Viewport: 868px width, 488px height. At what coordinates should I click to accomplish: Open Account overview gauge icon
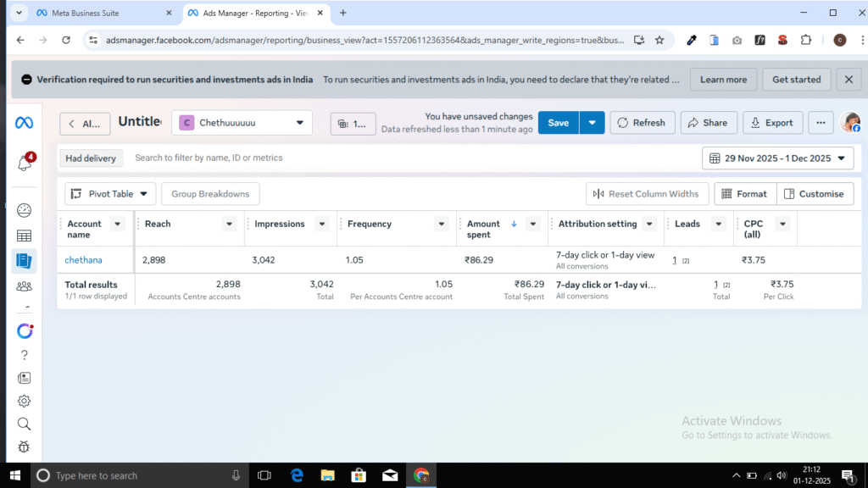(24, 210)
